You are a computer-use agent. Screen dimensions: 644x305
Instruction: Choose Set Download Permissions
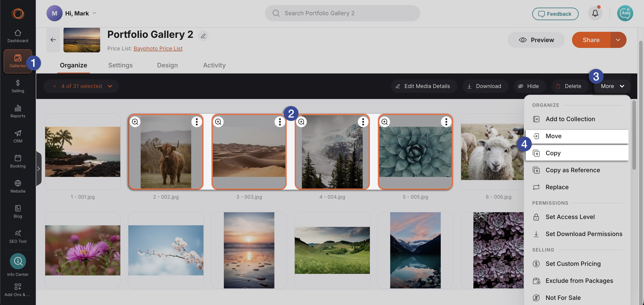click(x=577, y=234)
